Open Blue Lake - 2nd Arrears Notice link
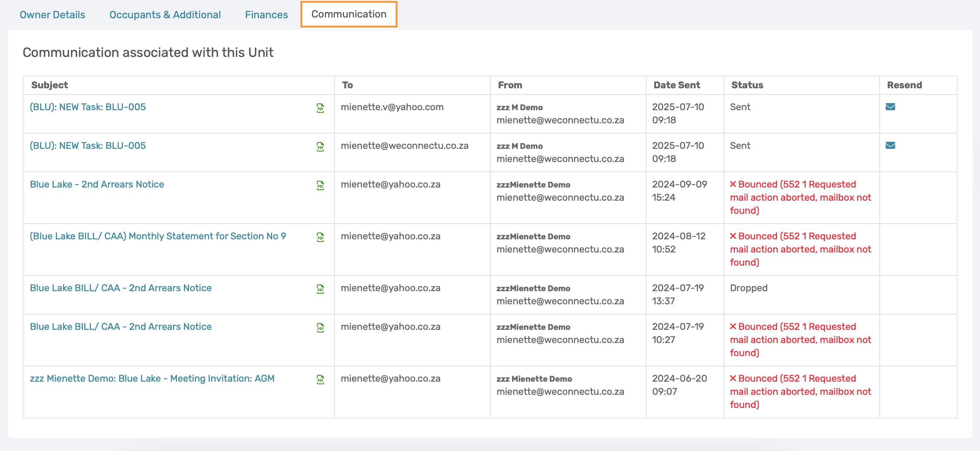 pyautogui.click(x=97, y=184)
